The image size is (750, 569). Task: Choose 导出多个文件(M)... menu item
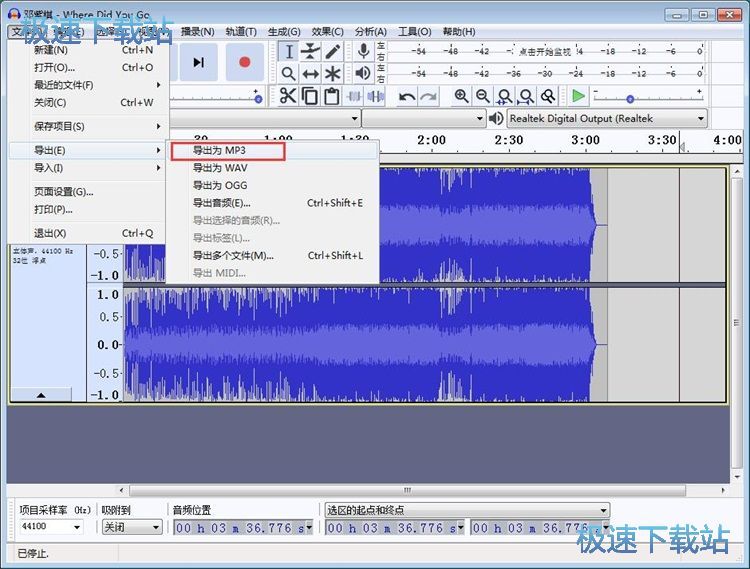tap(272, 255)
